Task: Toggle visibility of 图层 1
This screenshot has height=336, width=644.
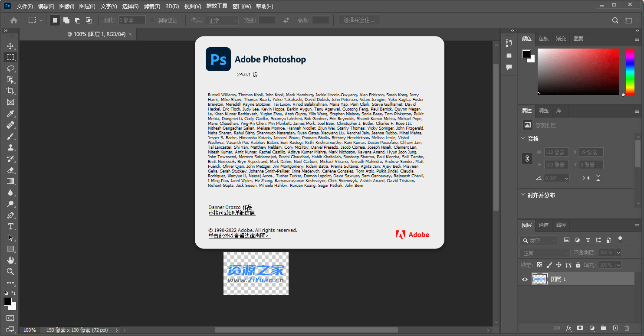Action: 525,279
